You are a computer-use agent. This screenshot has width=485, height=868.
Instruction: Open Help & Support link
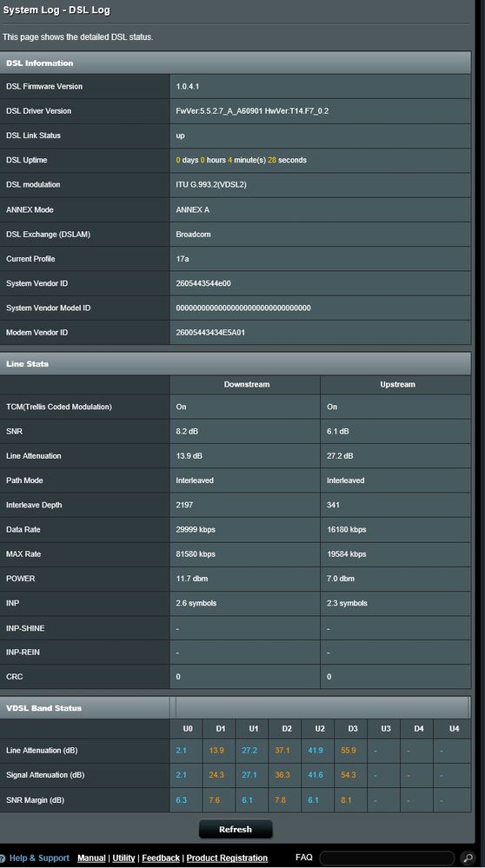39,858
